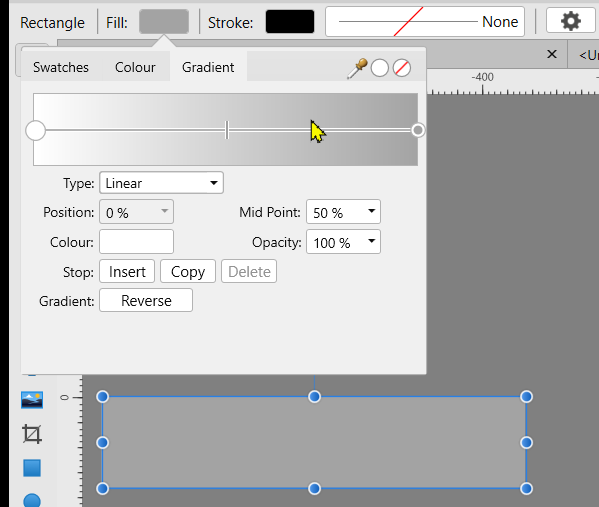This screenshot has width=599, height=507.
Task: Click the Reverse gradient button
Action: tap(146, 301)
